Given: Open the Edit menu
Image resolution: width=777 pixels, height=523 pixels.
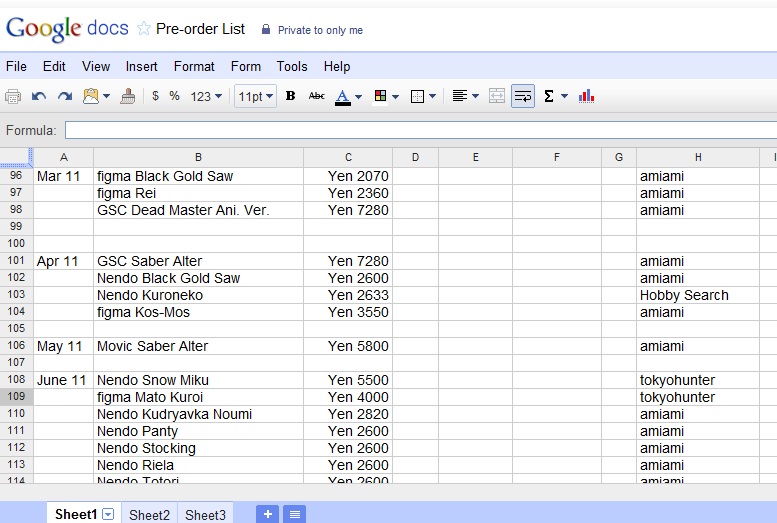Looking at the screenshot, I should click(x=54, y=66).
